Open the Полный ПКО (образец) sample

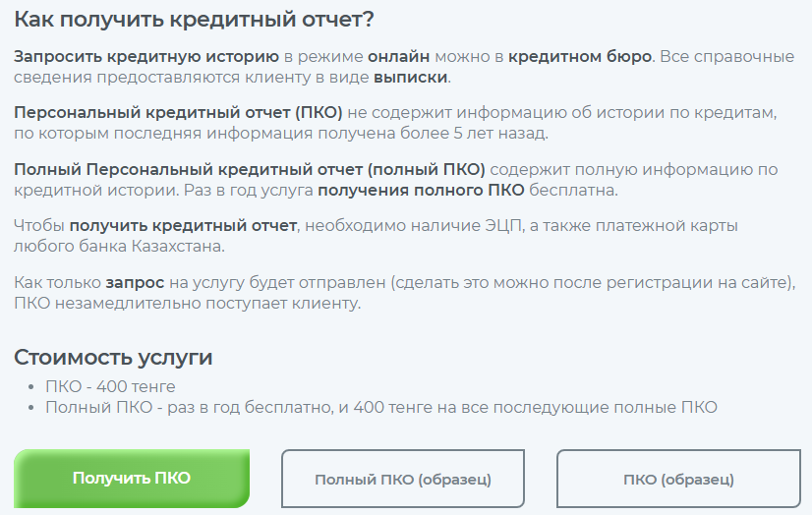pyautogui.click(x=403, y=480)
